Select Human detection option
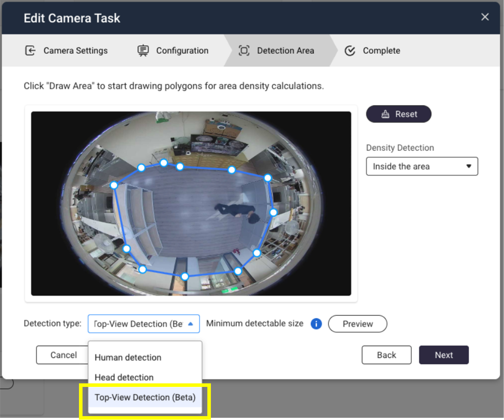This screenshot has height=420, width=504. pos(128,358)
